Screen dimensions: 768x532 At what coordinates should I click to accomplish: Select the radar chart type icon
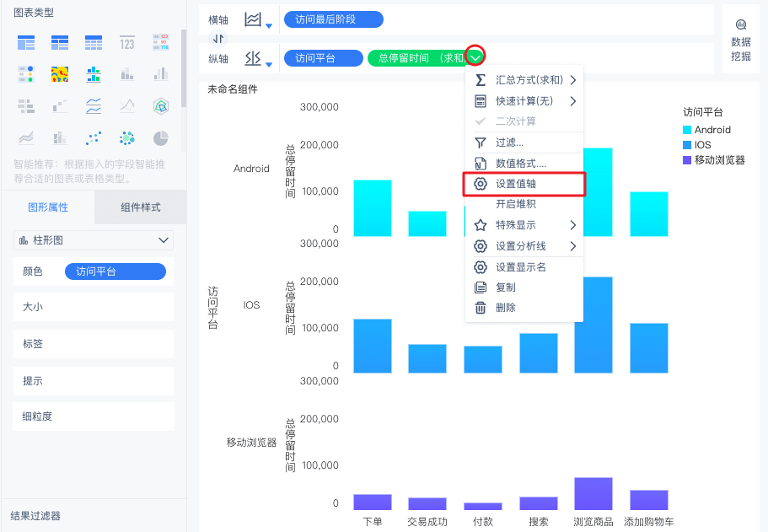click(161, 106)
